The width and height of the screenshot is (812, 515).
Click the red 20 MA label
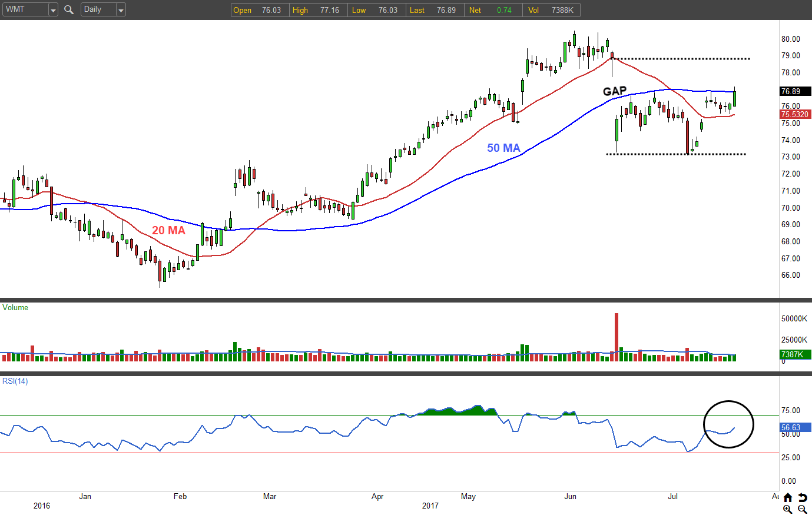pos(168,231)
